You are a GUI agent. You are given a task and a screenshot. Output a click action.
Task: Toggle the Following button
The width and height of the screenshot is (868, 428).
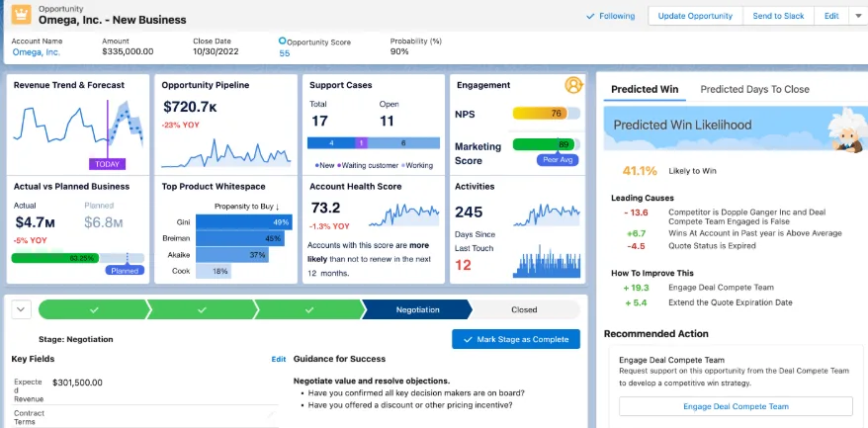click(x=611, y=16)
